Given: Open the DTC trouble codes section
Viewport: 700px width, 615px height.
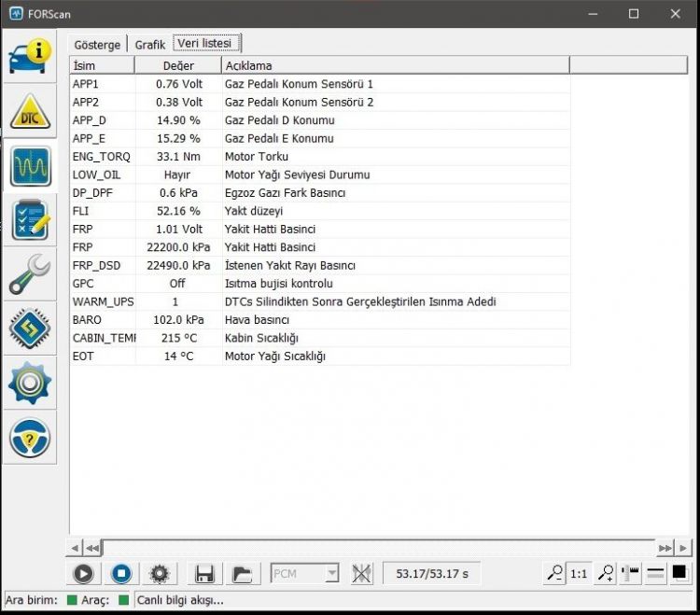Looking at the screenshot, I should [x=30, y=112].
